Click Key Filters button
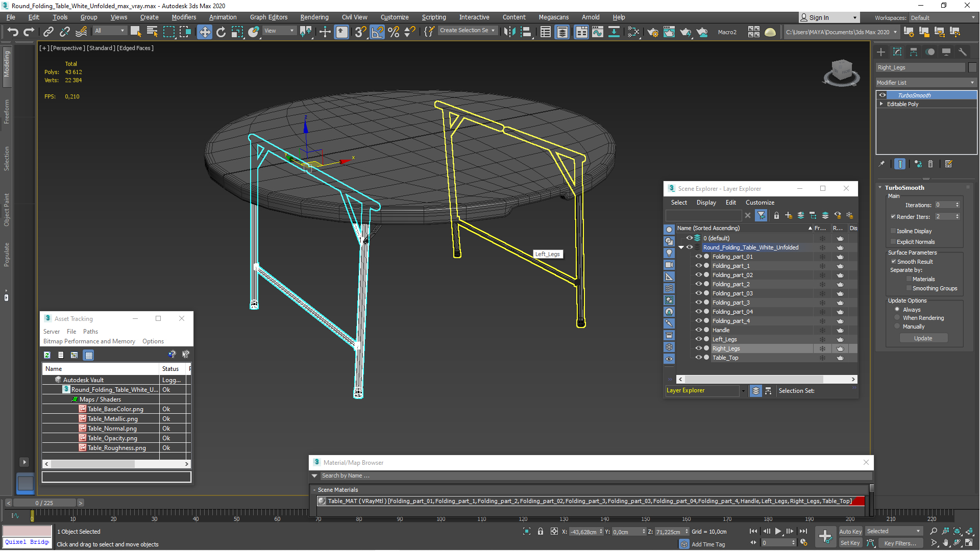Screen dimensions: 980x551 pyautogui.click(x=900, y=543)
